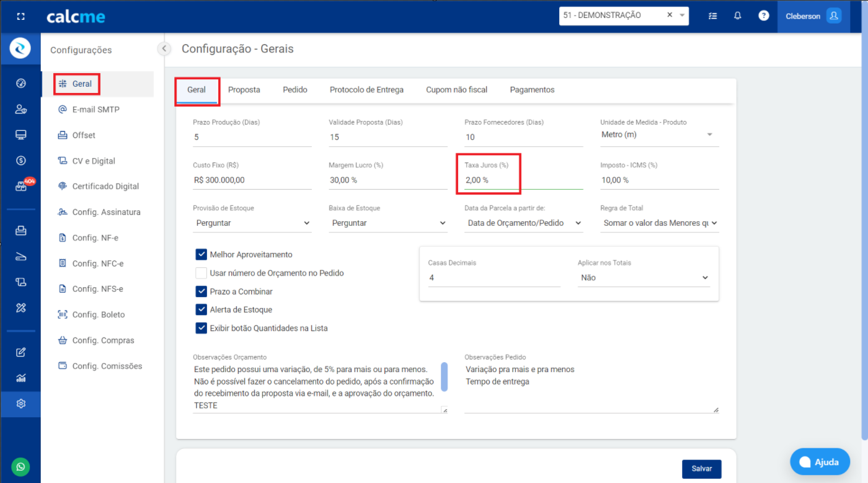
Task: Expand Unidade de Medida - Produto dropdown
Action: tap(659, 135)
